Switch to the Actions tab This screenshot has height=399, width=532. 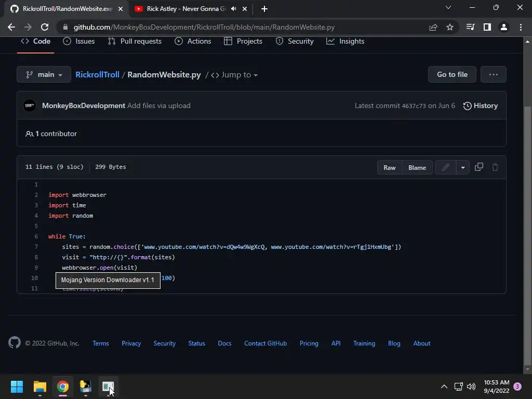pyautogui.click(x=193, y=42)
